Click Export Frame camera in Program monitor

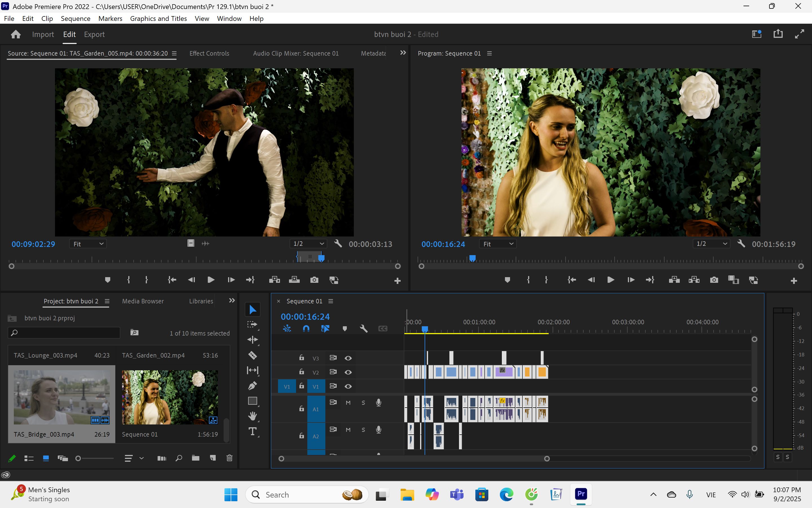coord(714,280)
